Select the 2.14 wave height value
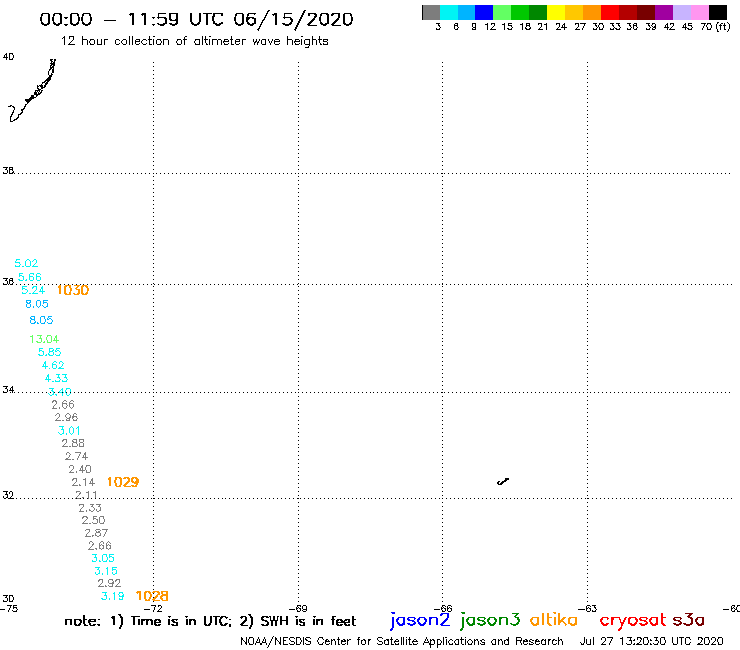The width and height of the screenshot is (740, 650). 83,482
